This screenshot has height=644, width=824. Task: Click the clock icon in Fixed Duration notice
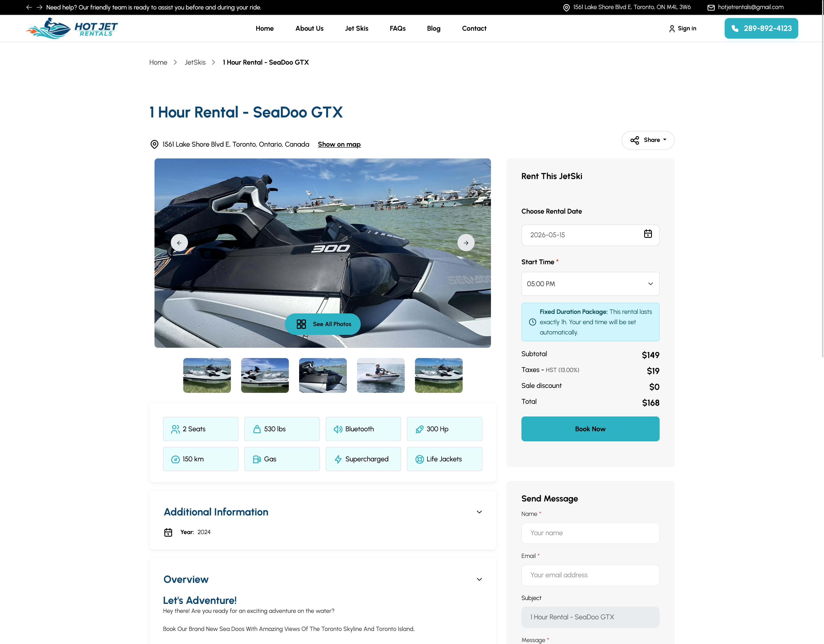tap(532, 322)
